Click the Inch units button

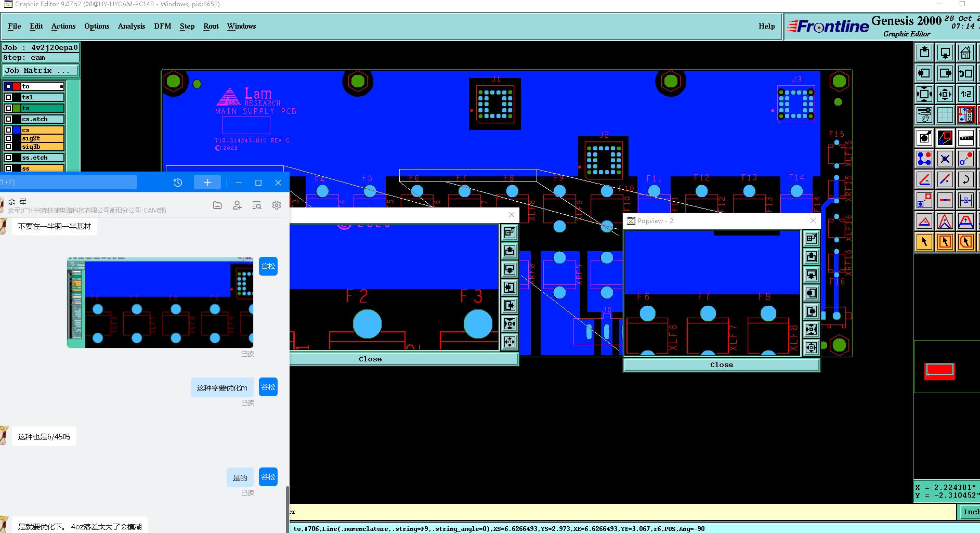pos(970,512)
